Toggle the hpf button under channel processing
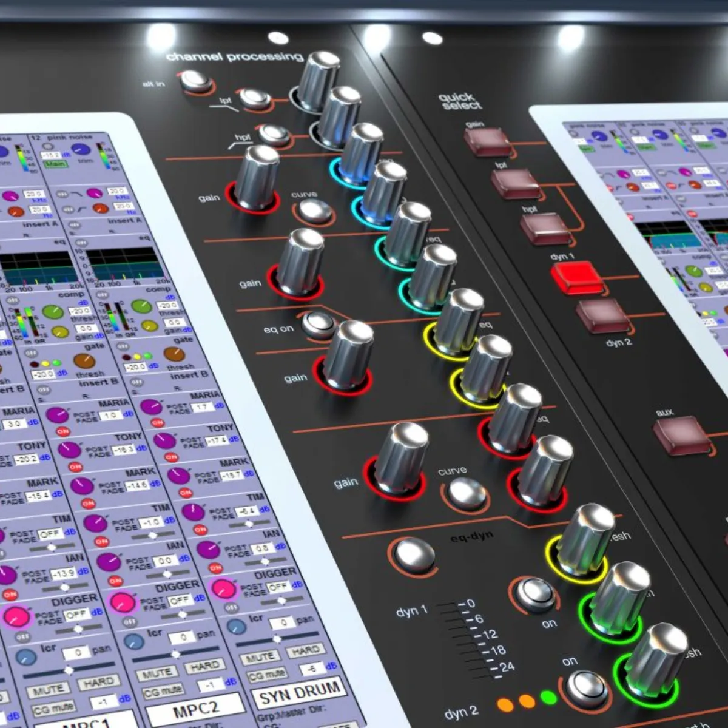Viewport: 728px width, 728px height. point(274,135)
